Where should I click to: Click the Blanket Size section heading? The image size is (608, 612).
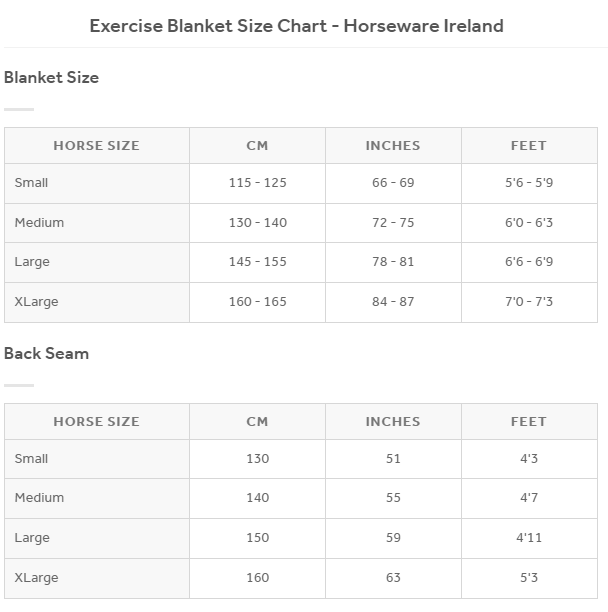(51, 77)
